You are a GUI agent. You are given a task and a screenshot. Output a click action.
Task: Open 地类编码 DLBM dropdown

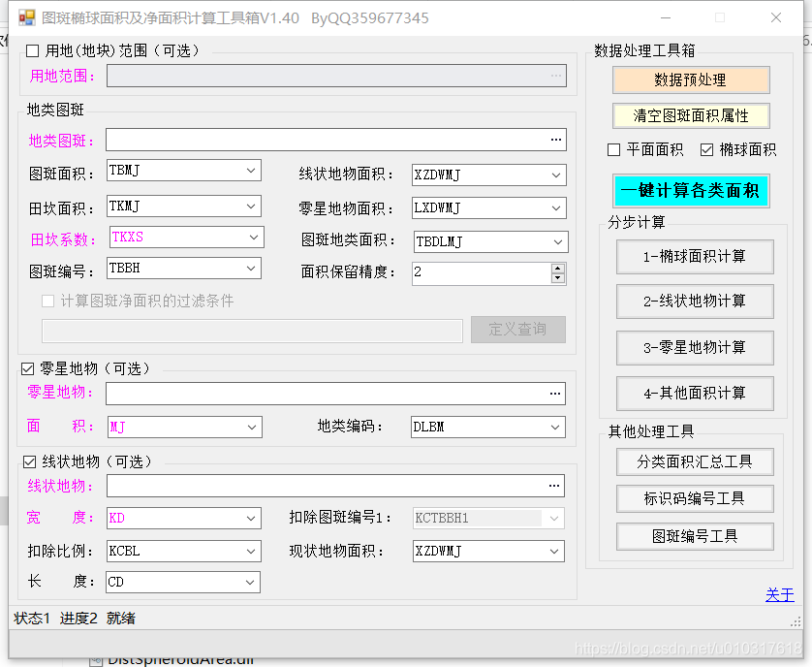click(x=554, y=428)
